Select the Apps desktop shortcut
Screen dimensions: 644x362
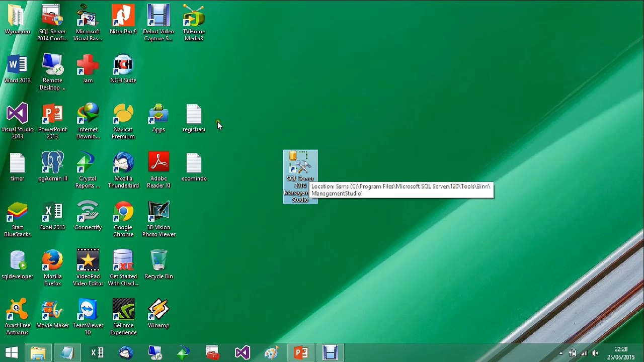point(158,118)
